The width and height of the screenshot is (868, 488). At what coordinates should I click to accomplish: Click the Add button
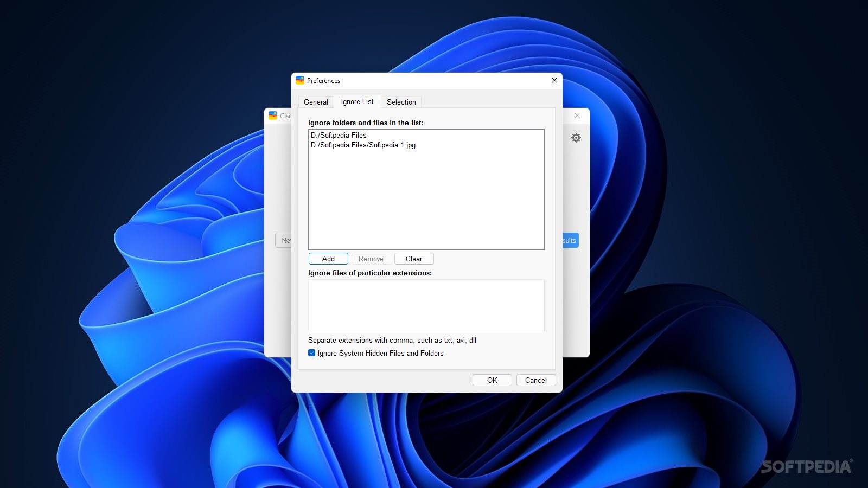click(328, 259)
